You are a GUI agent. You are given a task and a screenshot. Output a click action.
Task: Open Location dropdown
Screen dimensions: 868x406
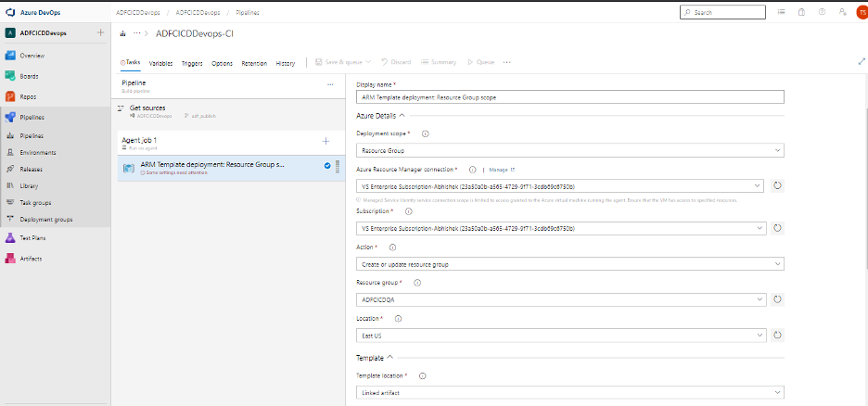click(562, 335)
